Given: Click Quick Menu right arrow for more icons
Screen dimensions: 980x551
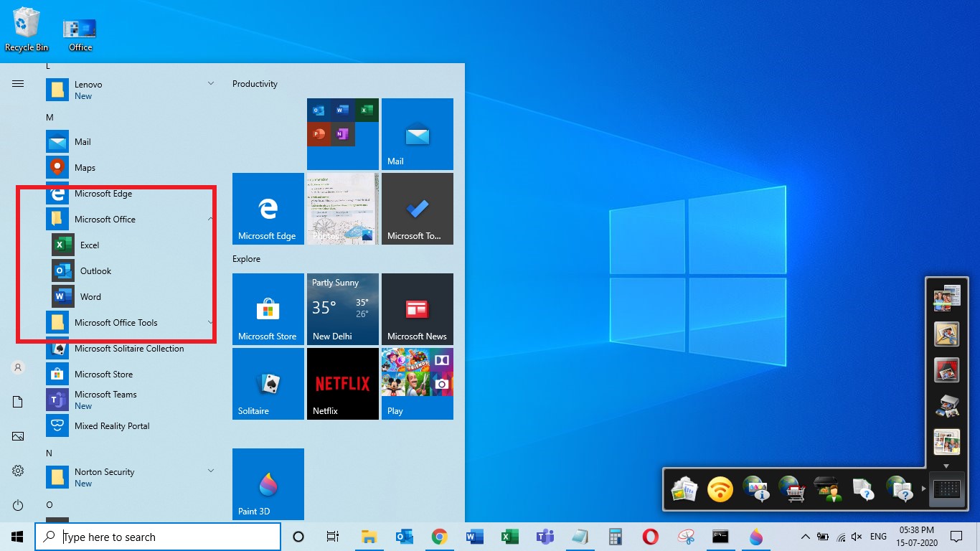Looking at the screenshot, I should click(923, 489).
